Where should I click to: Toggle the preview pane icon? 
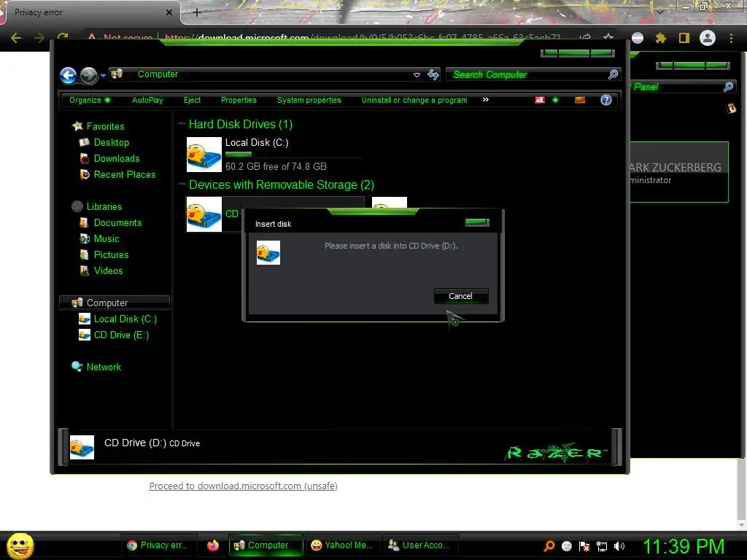(x=580, y=100)
